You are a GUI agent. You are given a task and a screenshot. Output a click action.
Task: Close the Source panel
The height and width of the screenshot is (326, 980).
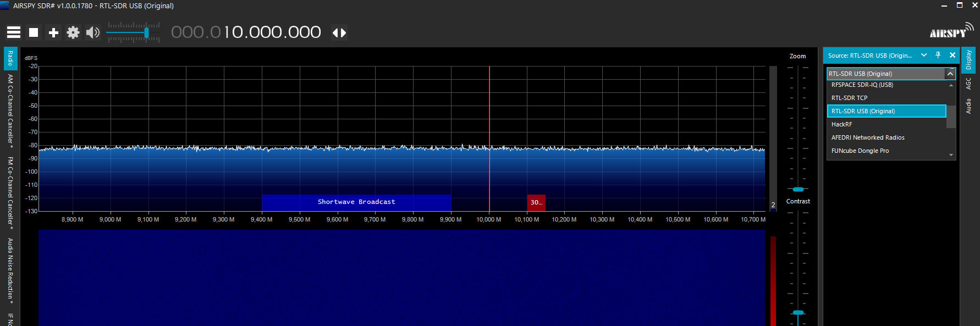click(953, 55)
